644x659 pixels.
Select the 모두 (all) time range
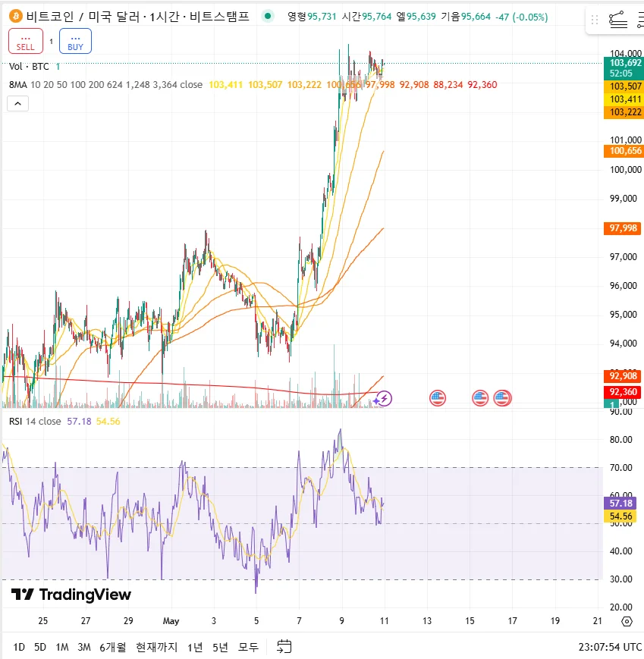click(249, 647)
